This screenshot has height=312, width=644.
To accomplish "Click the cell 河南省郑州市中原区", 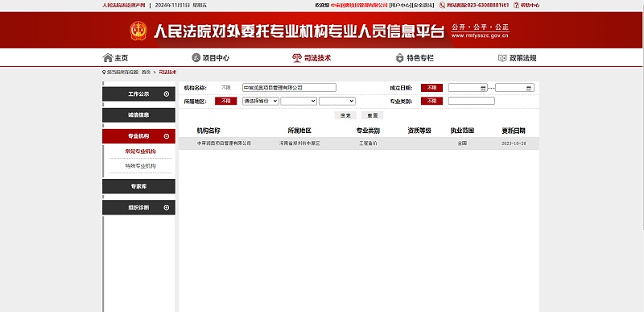I will coord(299,144).
